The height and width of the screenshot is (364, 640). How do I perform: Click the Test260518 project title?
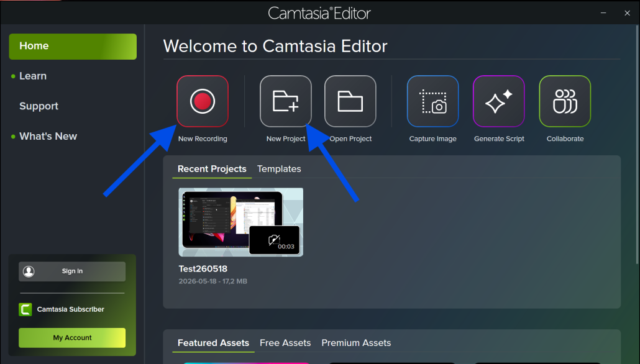pos(203,269)
